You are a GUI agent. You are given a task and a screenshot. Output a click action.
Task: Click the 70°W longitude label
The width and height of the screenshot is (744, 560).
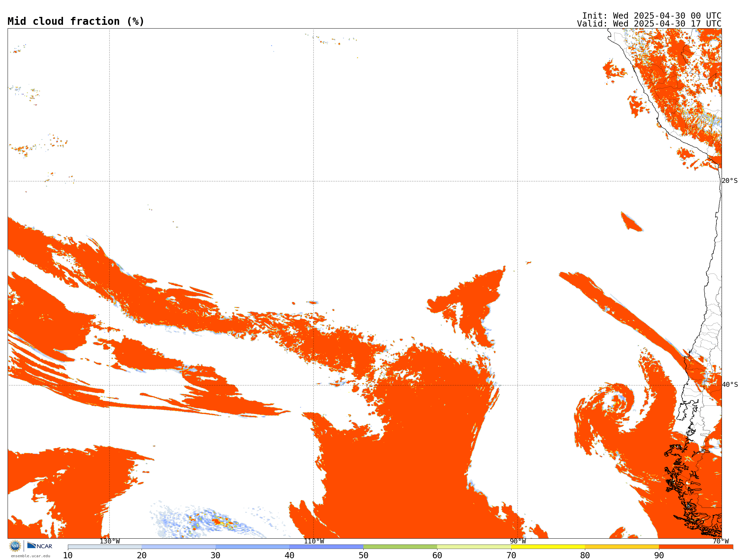[721, 541]
